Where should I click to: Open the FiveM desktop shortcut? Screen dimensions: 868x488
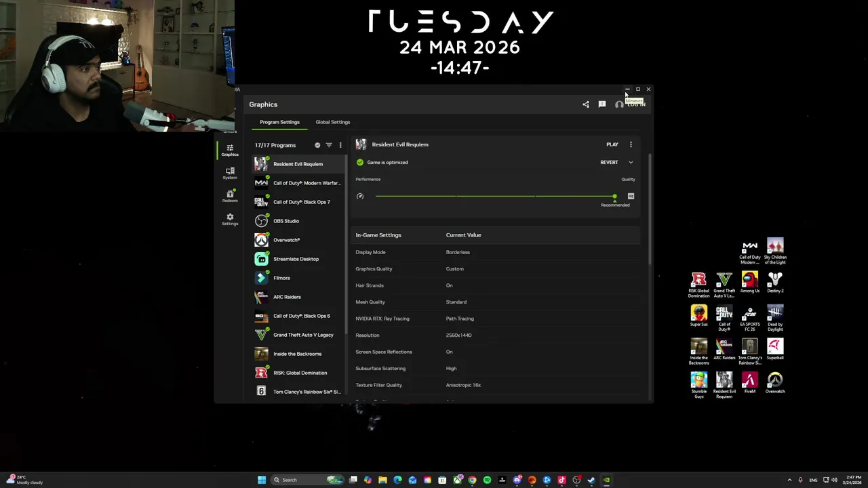point(750,383)
